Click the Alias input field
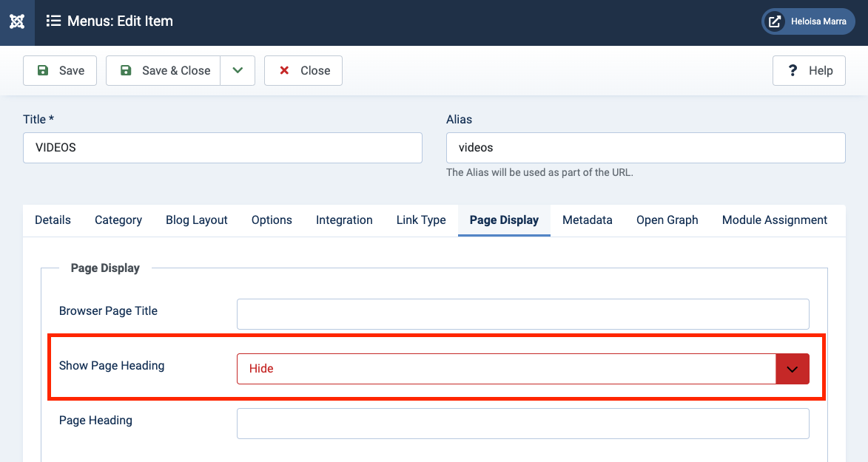868x462 pixels. point(645,148)
